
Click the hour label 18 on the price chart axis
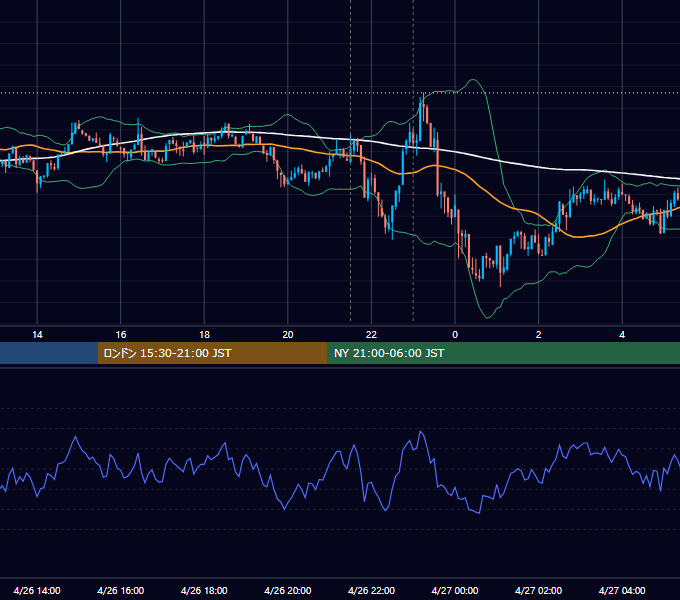pos(204,335)
